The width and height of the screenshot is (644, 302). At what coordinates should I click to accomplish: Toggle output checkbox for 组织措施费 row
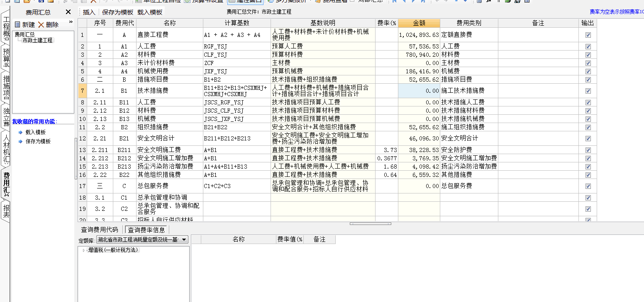tap(588, 127)
